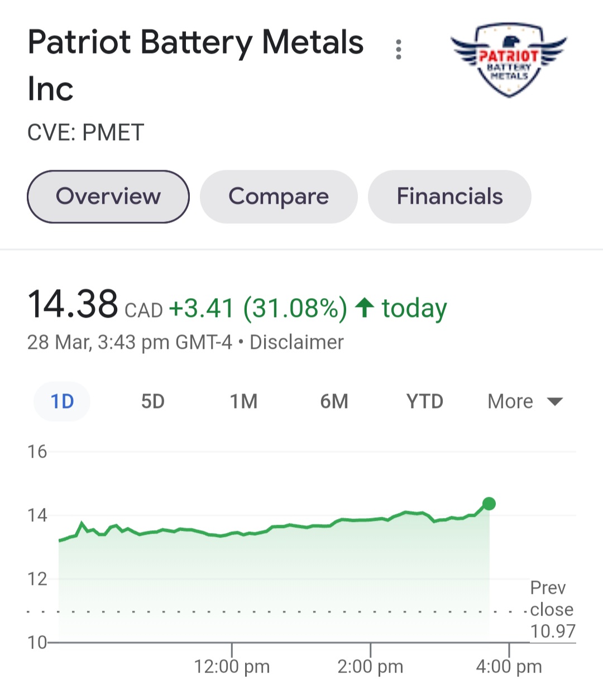The width and height of the screenshot is (603, 700).
Task: Click the 2:00 pm axis marker
Action: (x=370, y=667)
